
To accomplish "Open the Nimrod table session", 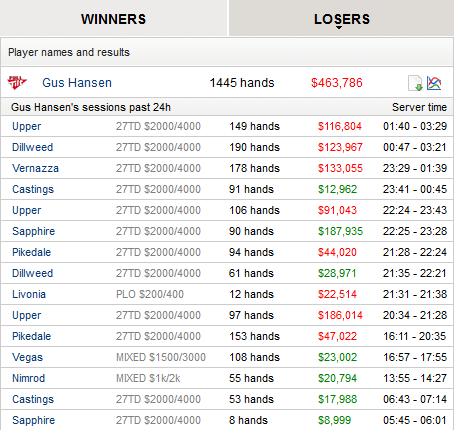I will (29, 378).
